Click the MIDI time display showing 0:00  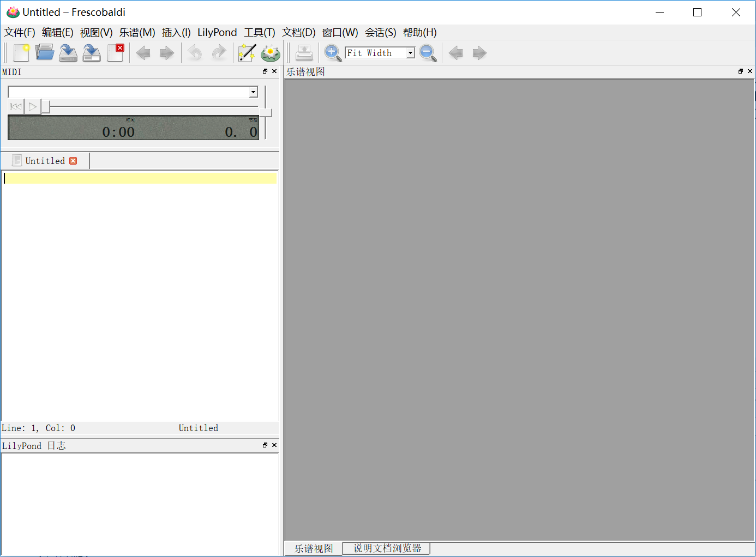click(118, 132)
